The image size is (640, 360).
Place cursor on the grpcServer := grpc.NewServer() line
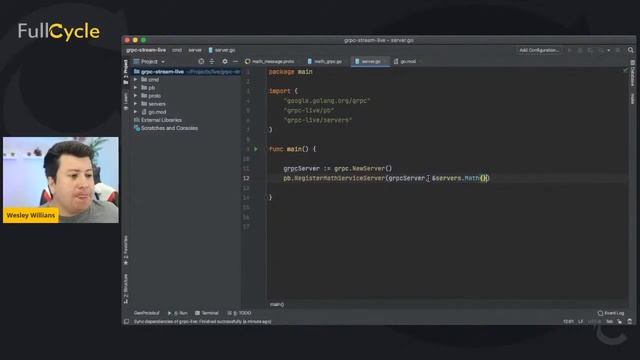pos(338,168)
